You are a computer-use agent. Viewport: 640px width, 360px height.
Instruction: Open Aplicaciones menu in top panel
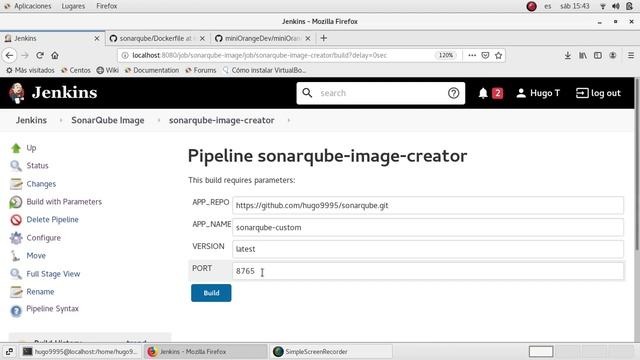click(32, 6)
